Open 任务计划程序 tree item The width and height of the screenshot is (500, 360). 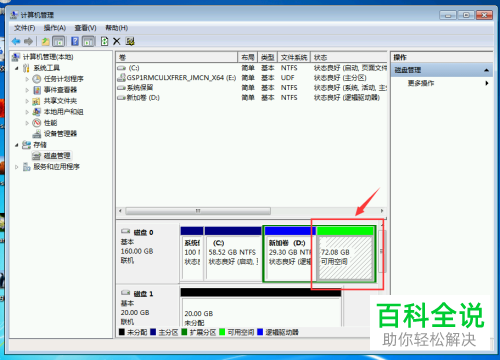click(x=64, y=79)
